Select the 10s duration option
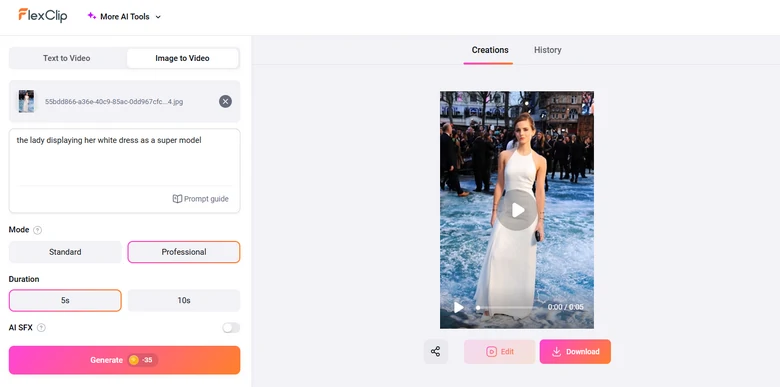The image size is (780, 387). (184, 300)
